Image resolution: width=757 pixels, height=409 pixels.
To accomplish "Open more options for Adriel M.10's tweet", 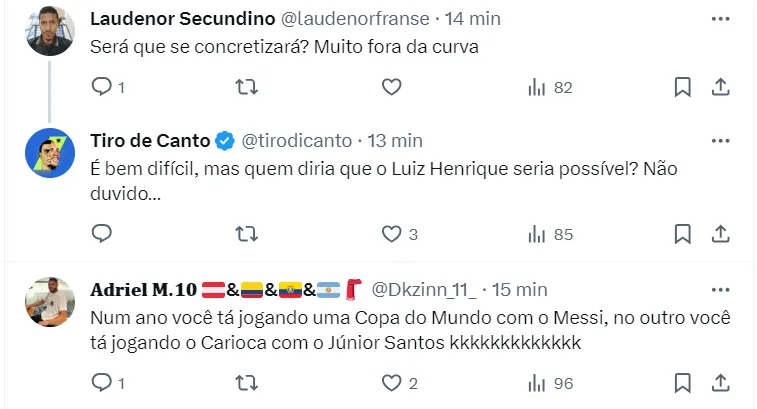I will (x=719, y=289).
